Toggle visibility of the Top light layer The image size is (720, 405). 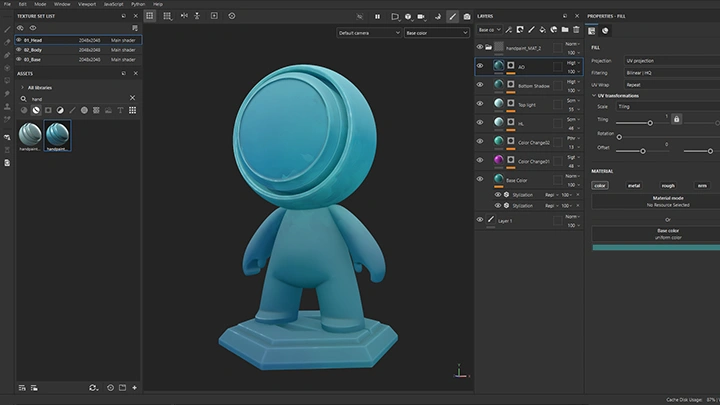click(480, 105)
